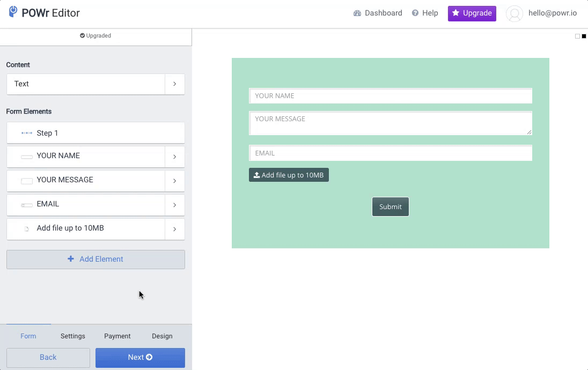The height and width of the screenshot is (370, 588).
Task: Click the Submit button in preview
Action: [x=391, y=207]
